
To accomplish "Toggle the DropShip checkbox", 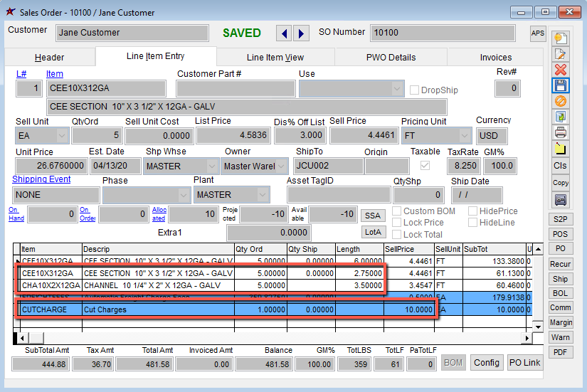I will [414, 90].
